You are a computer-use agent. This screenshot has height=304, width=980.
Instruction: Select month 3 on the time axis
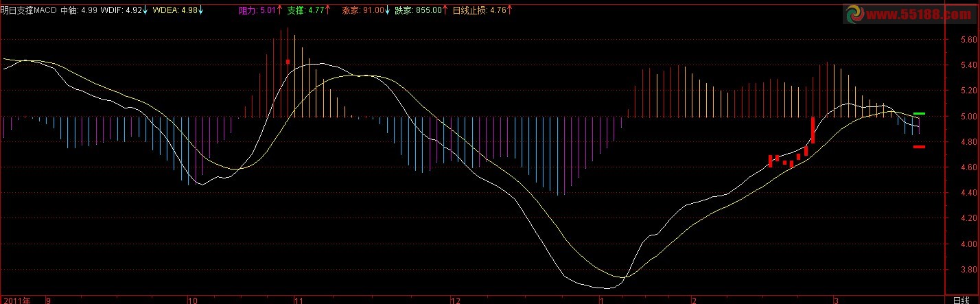click(836, 300)
